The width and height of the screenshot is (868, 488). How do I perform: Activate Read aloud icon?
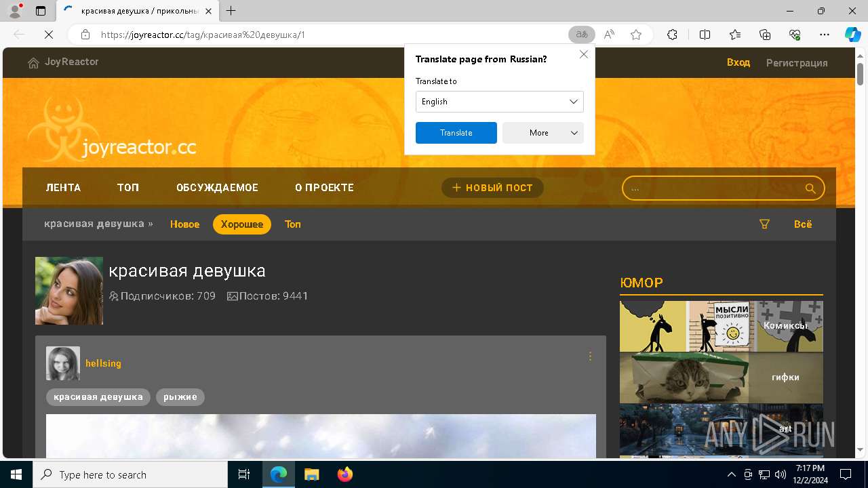(609, 35)
